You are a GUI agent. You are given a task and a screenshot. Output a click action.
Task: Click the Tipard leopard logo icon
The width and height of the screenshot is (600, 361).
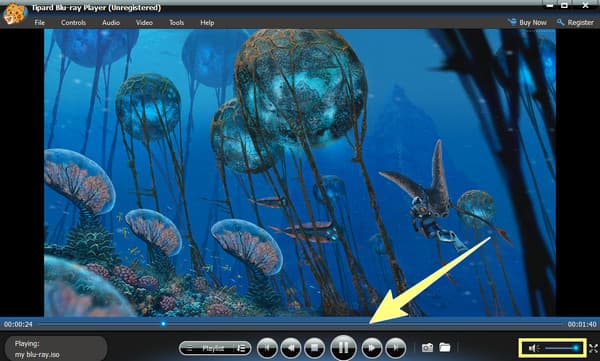(x=14, y=14)
